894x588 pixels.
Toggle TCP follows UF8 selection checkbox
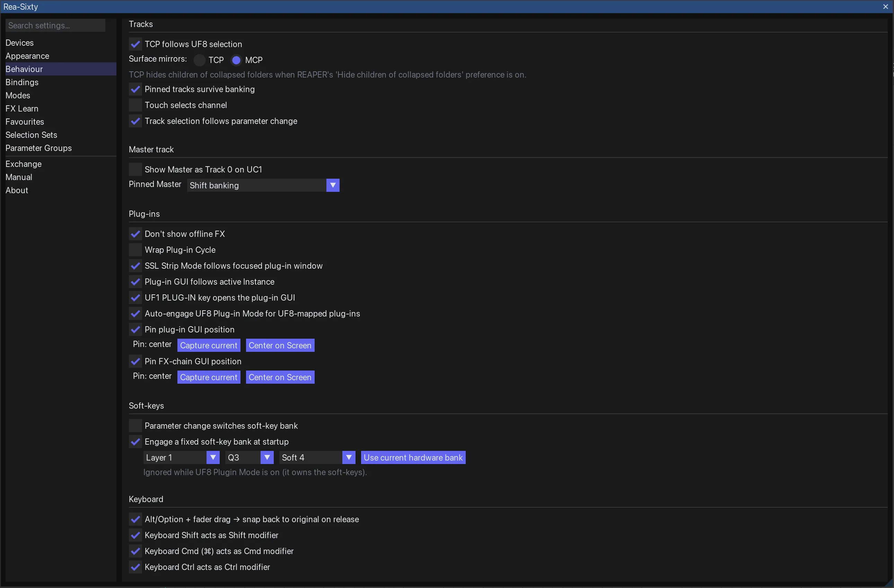pyautogui.click(x=135, y=44)
